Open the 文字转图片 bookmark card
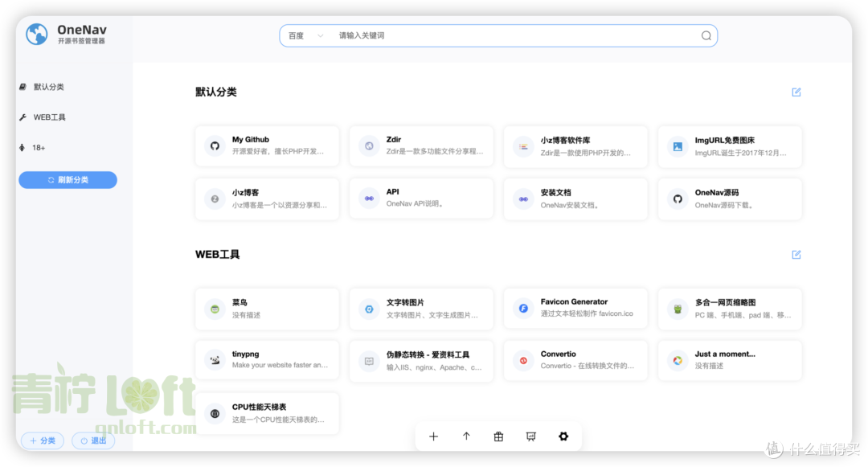 (421, 309)
